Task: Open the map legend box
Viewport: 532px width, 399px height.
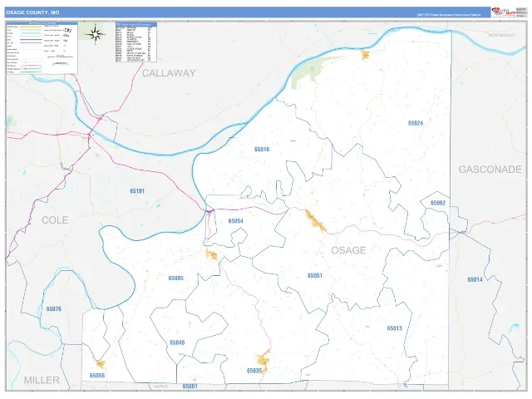Action: click(x=42, y=48)
